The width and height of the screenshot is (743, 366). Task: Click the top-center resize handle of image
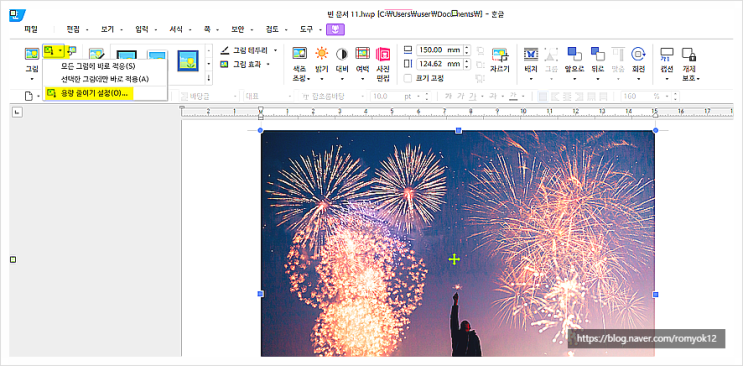(x=458, y=130)
